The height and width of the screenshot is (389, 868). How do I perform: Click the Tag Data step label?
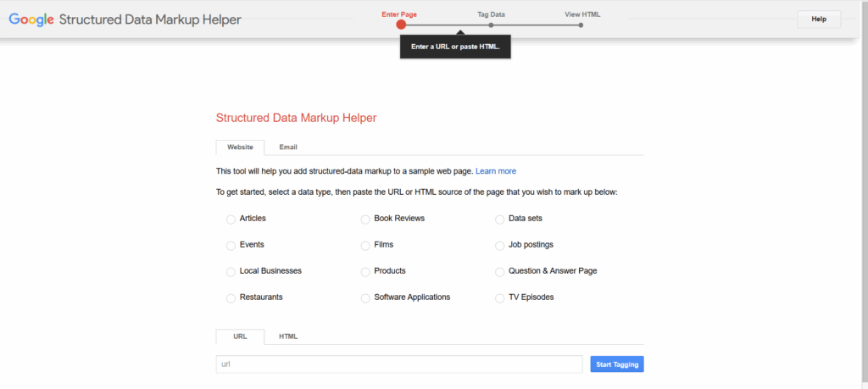pyautogui.click(x=491, y=14)
